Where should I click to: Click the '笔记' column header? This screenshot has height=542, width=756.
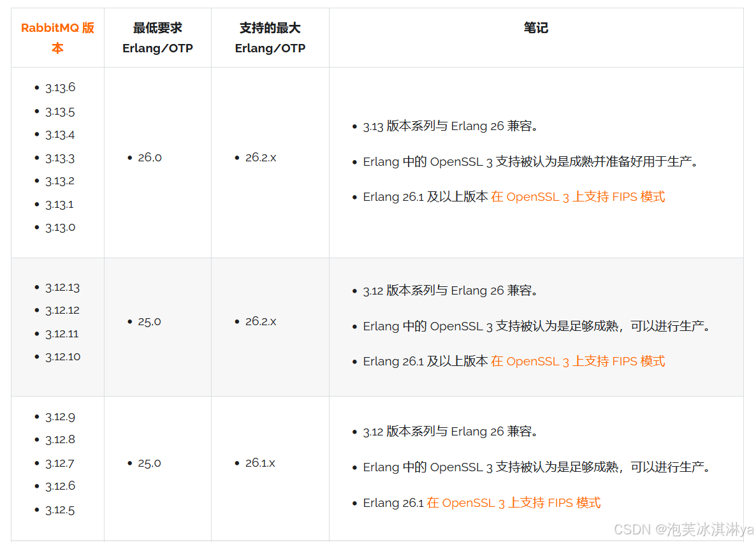click(535, 28)
